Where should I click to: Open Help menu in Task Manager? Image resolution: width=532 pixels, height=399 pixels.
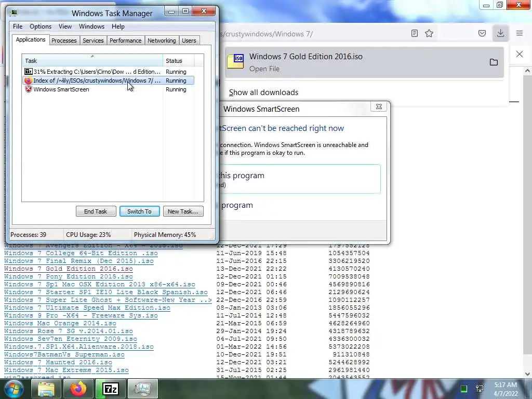tap(118, 26)
